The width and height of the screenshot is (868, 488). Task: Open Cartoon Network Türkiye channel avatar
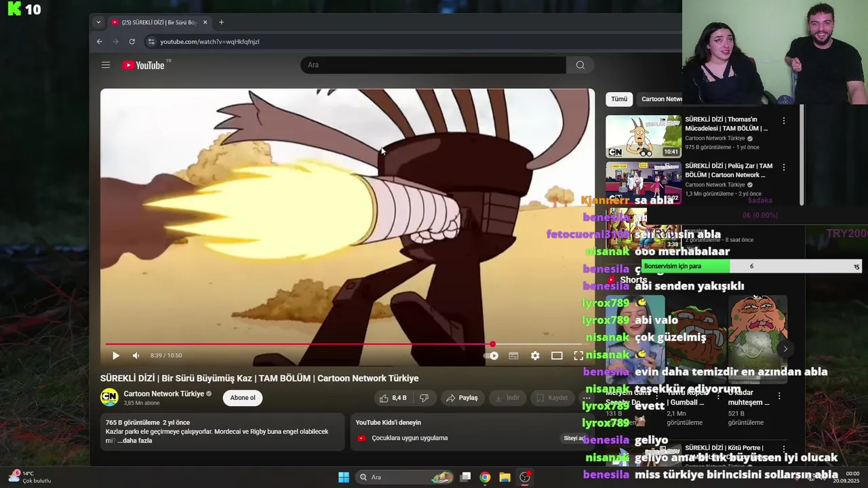point(109,397)
